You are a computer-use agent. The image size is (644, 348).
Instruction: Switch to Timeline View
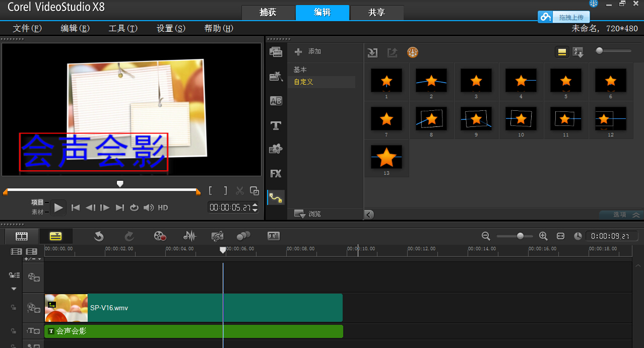point(56,236)
